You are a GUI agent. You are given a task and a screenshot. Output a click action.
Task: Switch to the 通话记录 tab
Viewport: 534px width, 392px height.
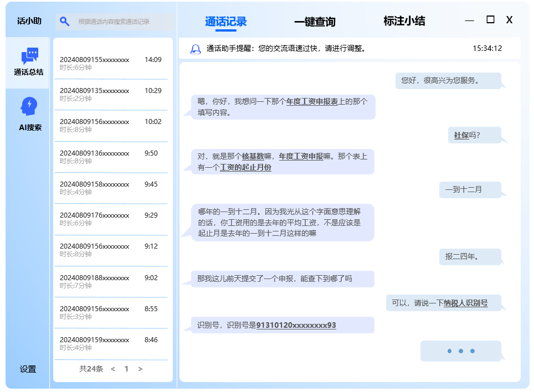pyautogui.click(x=225, y=22)
